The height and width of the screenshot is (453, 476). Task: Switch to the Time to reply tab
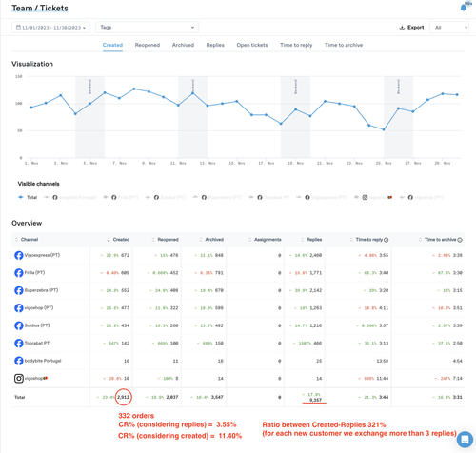tap(296, 45)
